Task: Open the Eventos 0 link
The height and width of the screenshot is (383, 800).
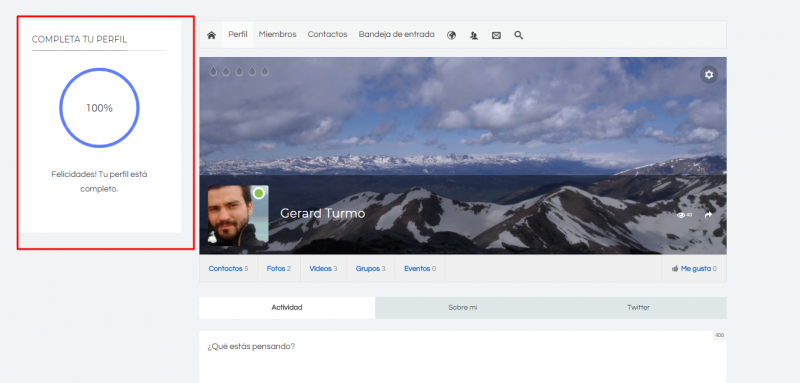Action: 420,269
